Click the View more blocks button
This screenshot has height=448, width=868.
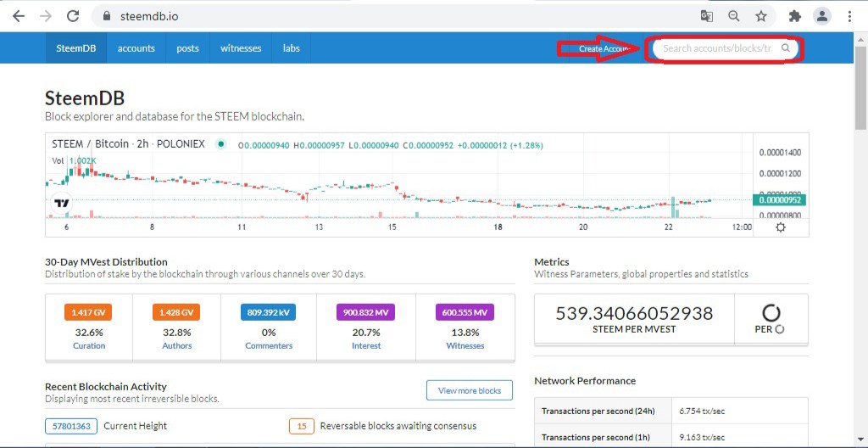(470, 390)
